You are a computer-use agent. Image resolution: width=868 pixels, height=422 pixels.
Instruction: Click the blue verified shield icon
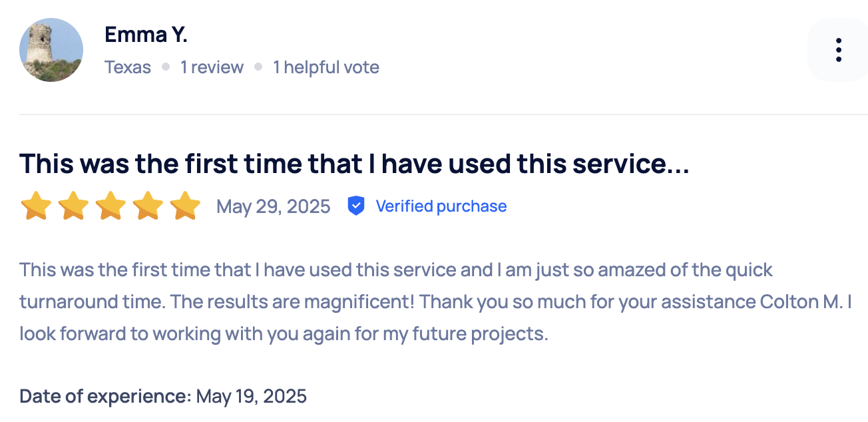(x=356, y=206)
